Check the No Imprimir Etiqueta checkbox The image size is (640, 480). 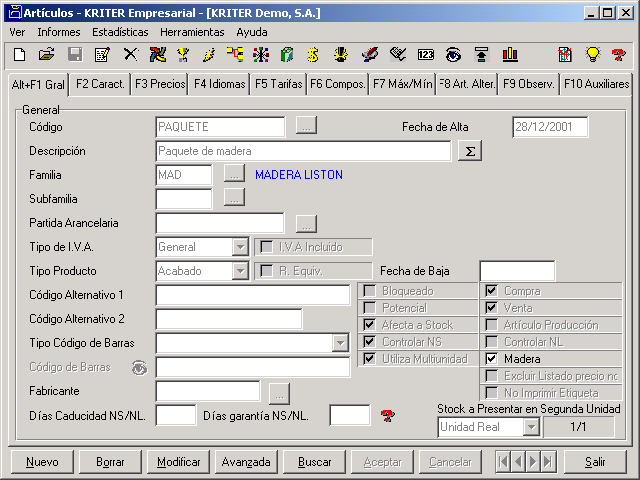click(x=491, y=393)
